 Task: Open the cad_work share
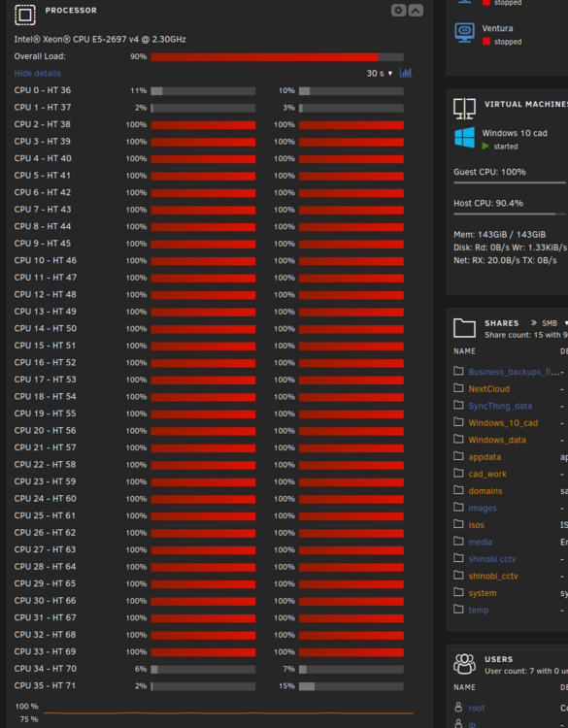pyautogui.click(x=487, y=474)
